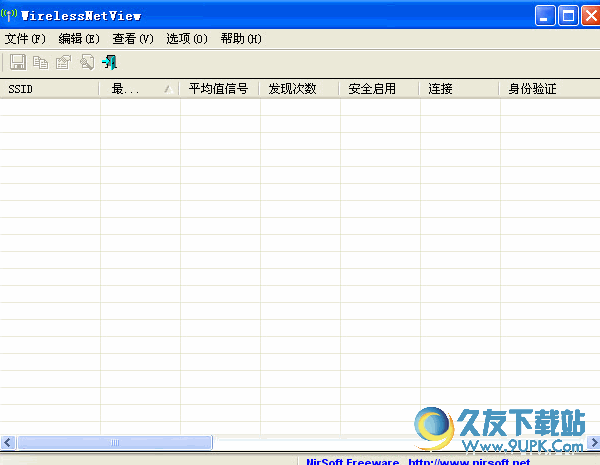The width and height of the screenshot is (600, 465).
Task: Click the Copy selected items icon
Action: point(41,62)
